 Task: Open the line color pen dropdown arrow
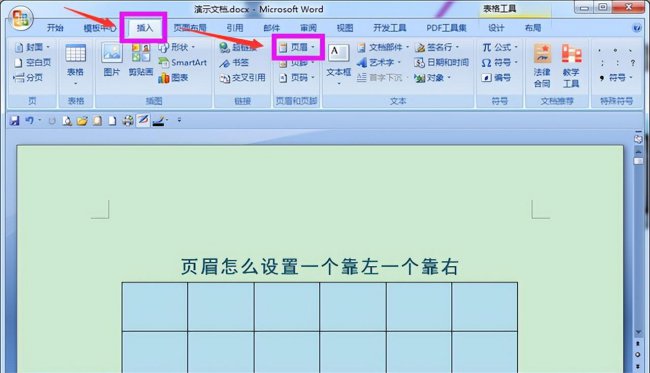[167, 121]
